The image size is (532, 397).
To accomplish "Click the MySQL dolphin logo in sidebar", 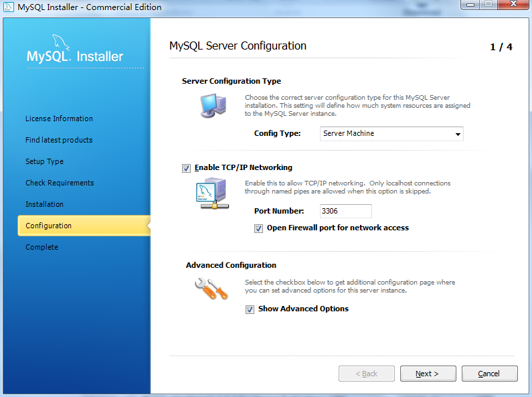I will [61, 43].
